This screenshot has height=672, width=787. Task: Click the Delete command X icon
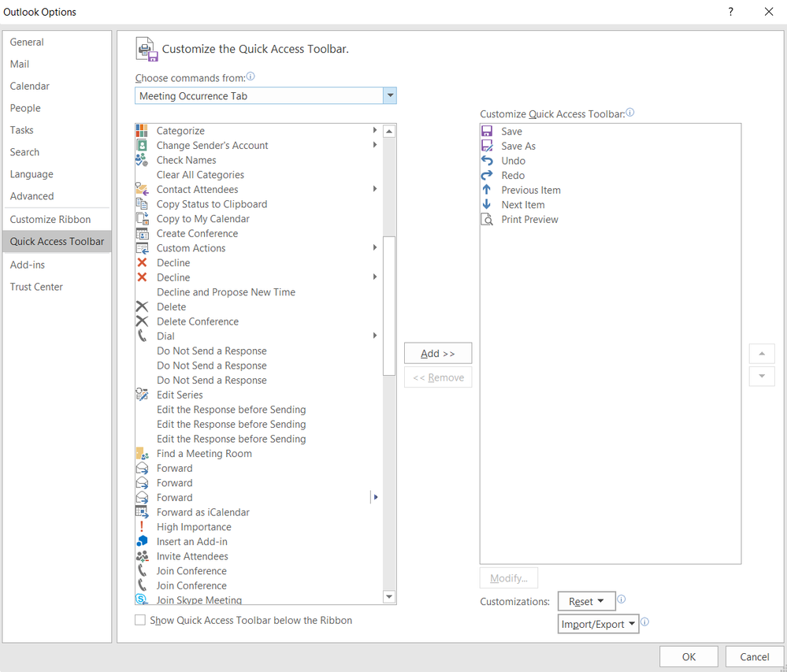pyautogui.click(x=142, y=306)
